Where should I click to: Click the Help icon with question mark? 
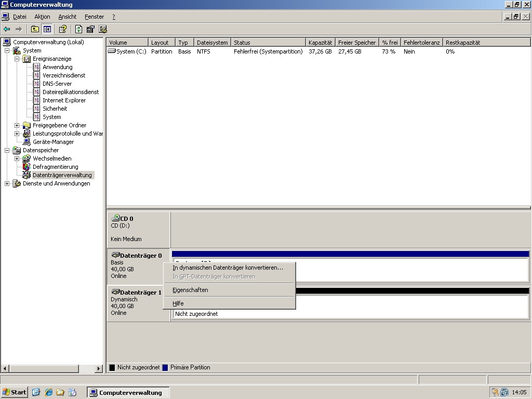point(62,29)
